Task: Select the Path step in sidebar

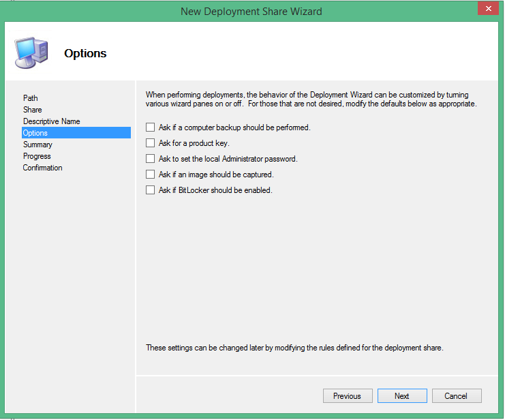Action: (31, 98)
